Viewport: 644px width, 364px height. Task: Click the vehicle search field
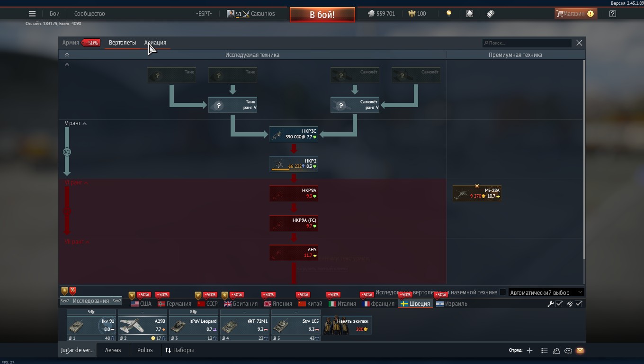[x=527, y=43]
